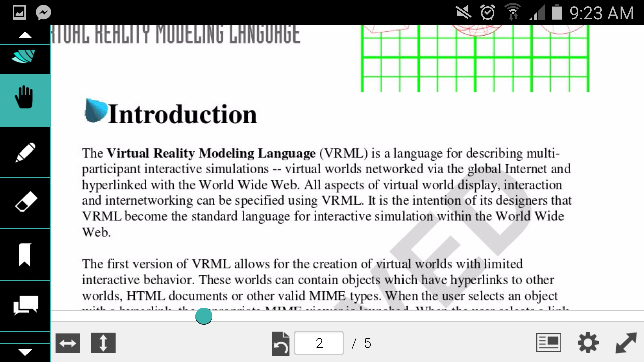Tap the app logo in sidebar

coord(23,57)
